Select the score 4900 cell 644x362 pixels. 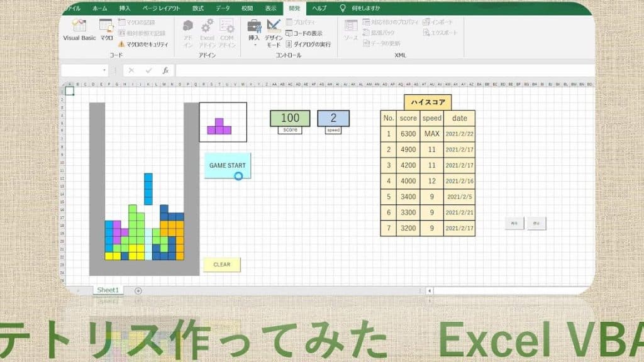[408, 150]
